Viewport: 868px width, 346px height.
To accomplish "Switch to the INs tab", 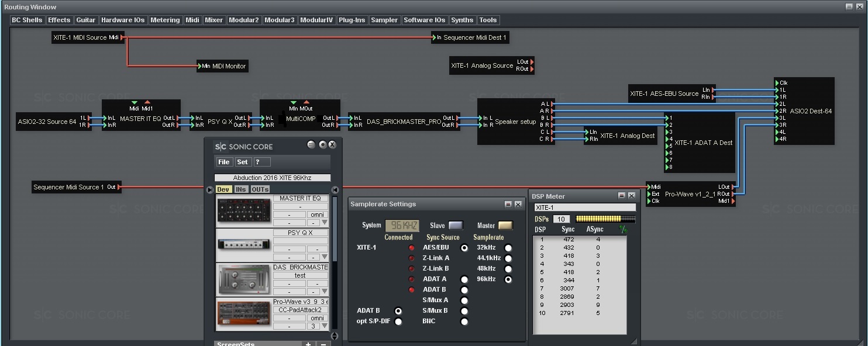I will tap(241, 189).
